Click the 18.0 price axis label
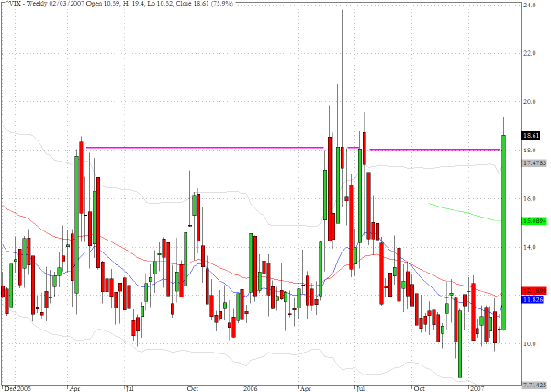 tap(530, 151)
